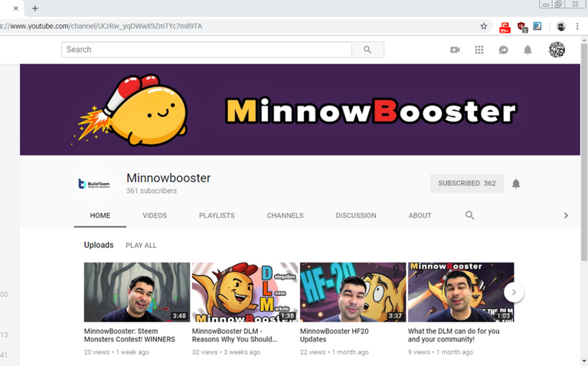Open the create video camera icon

click(x=455, y=50)
